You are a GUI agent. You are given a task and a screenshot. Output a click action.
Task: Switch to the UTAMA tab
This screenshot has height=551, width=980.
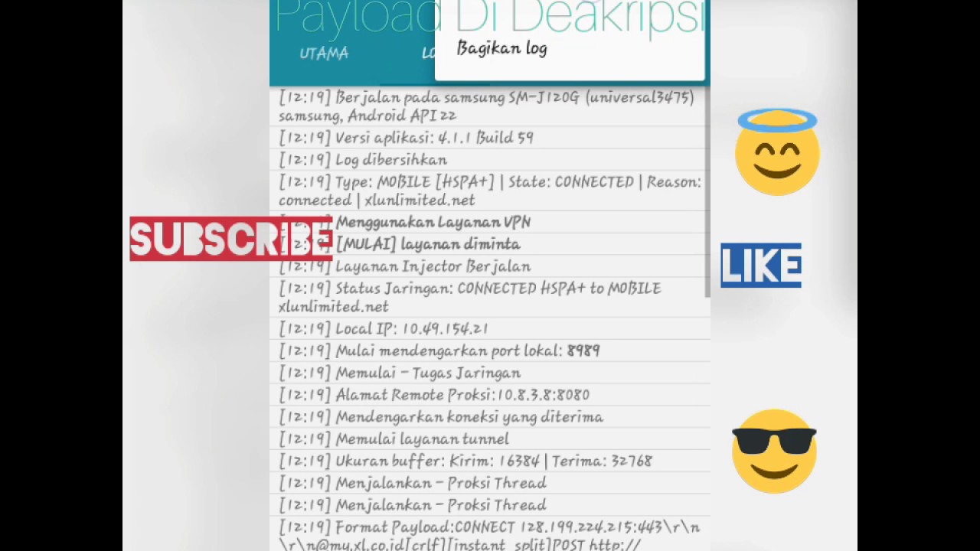click(x=324, y=54)
